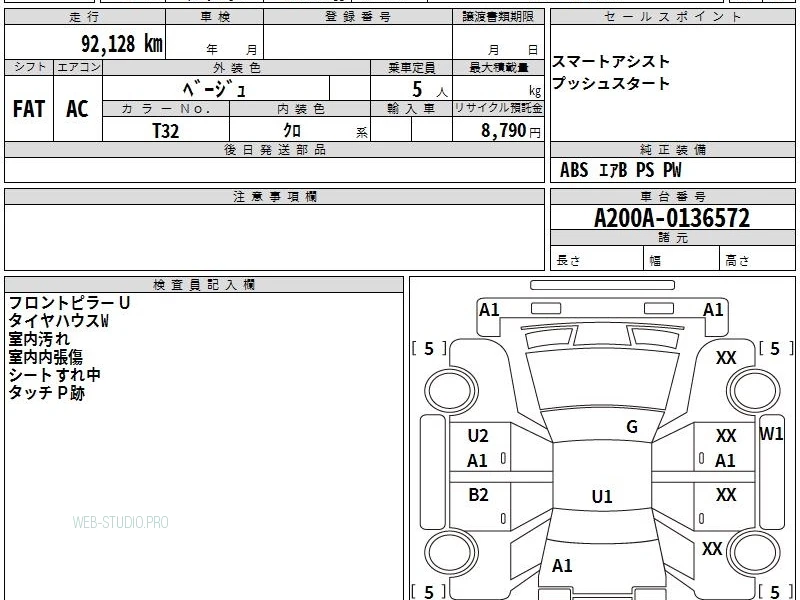Click inspector note タッチP跡
This screenshot has height=600, width=800.
click(x=46, y=393)
